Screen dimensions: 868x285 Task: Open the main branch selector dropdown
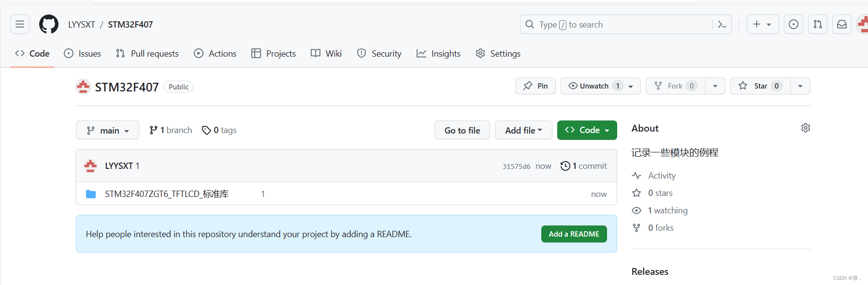pyautogui.click(x=107, y=130)
